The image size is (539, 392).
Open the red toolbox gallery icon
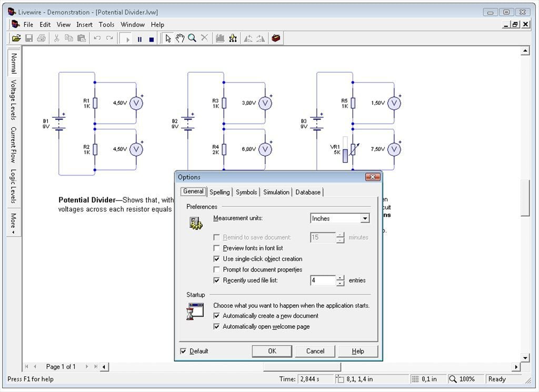pyautogui.click(x=276, y=38)
